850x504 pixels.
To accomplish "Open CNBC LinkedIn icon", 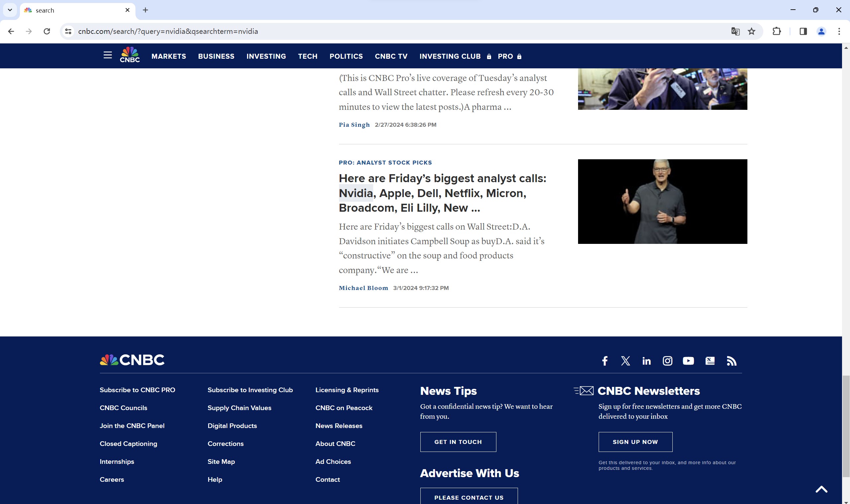I will (x=646, y=361).
